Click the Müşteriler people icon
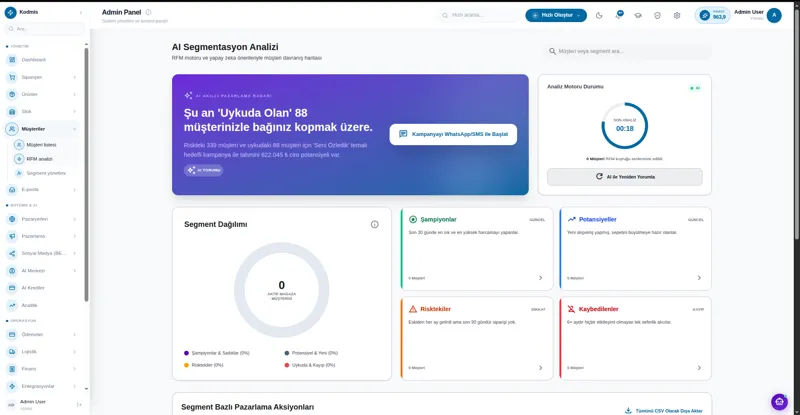 point(12,129)
